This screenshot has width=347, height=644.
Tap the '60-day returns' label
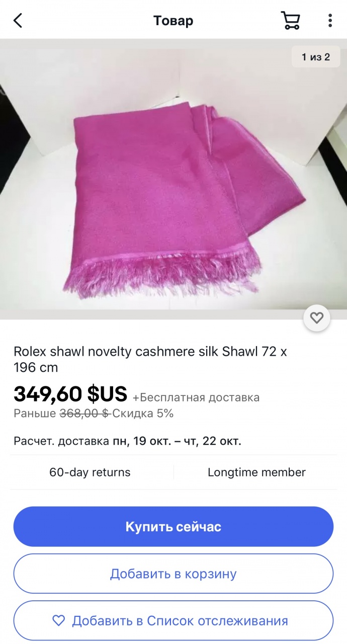coord(90,472)
